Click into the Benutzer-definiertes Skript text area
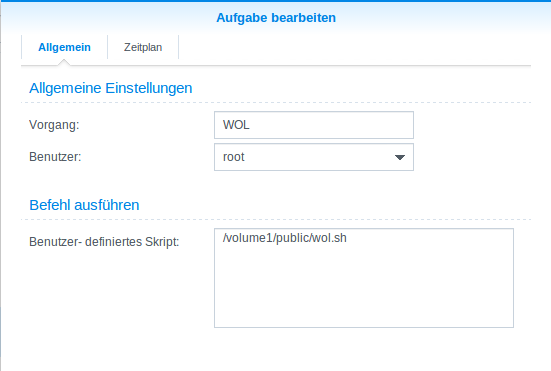 pos(364,278)
